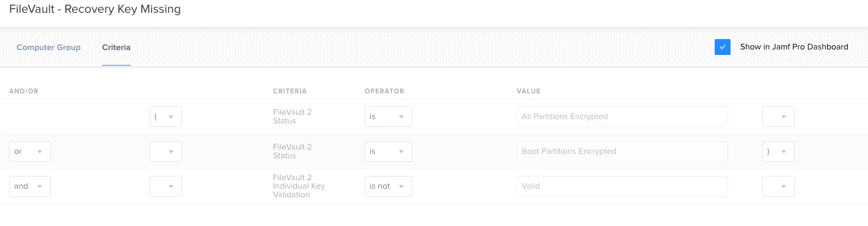Open the opening-parenthesis dropdown in the All Partitions Encrypted row
This screenshot has height=226, width=868.
[166, 117]
